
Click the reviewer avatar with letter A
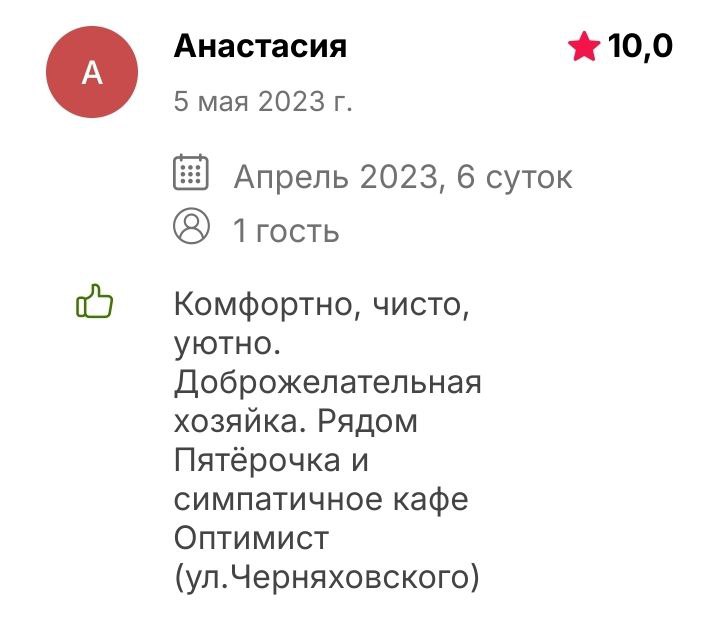click(92, 72)
